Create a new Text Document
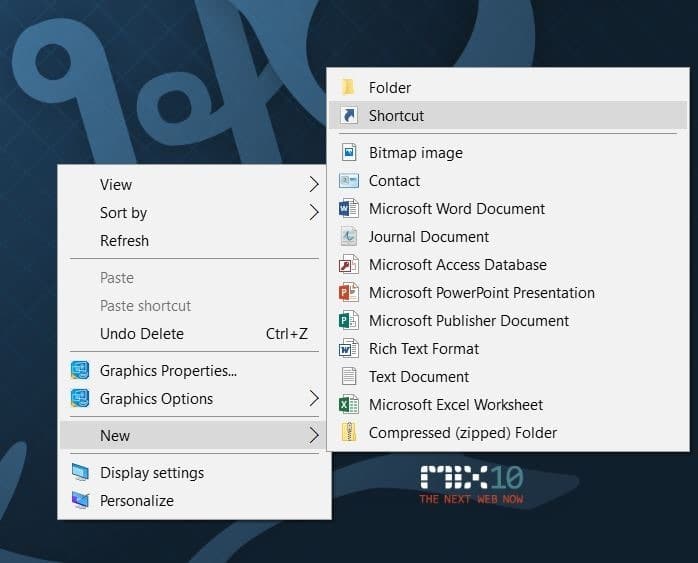 click(508, 377)
